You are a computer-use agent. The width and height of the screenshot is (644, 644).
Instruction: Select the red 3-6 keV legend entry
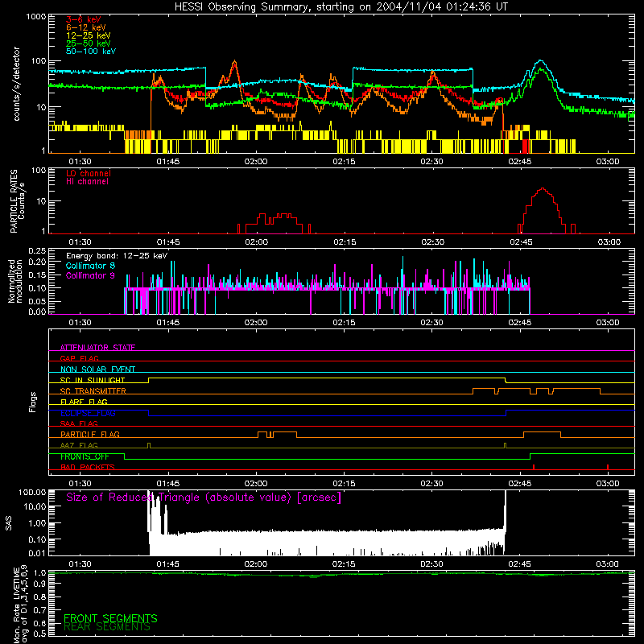[84, 19]
